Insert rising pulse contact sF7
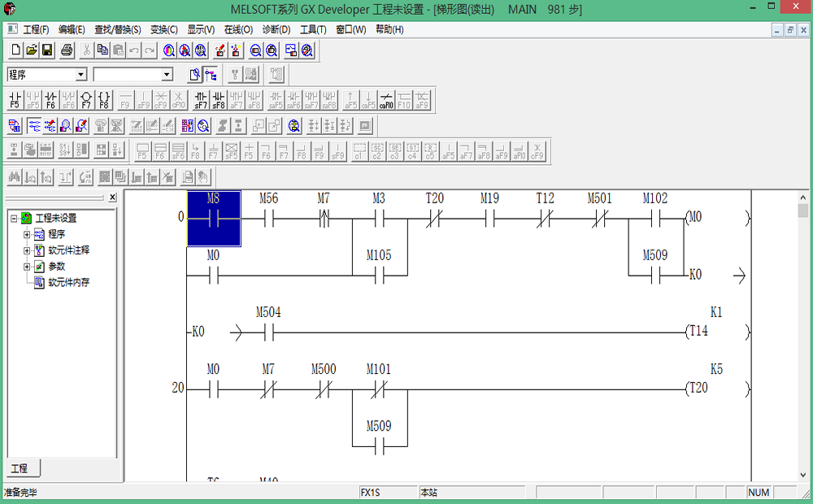813x504 pixels. click(200, 100)
